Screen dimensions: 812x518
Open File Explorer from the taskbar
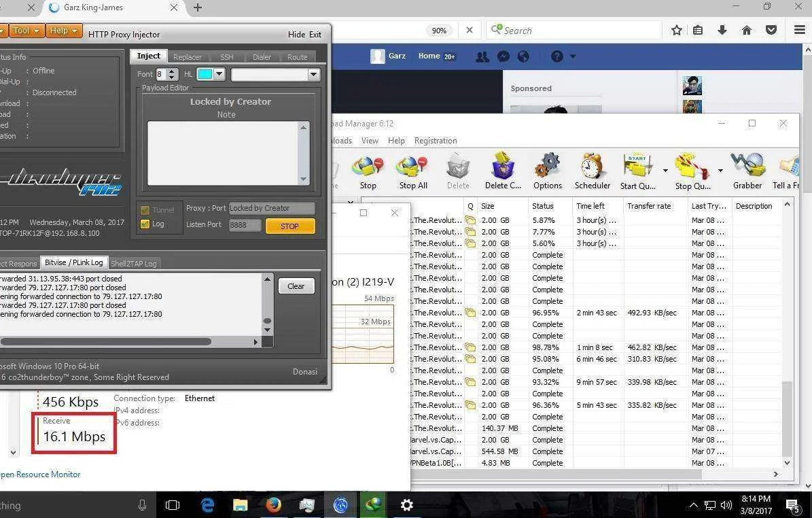tap(241, 504)
